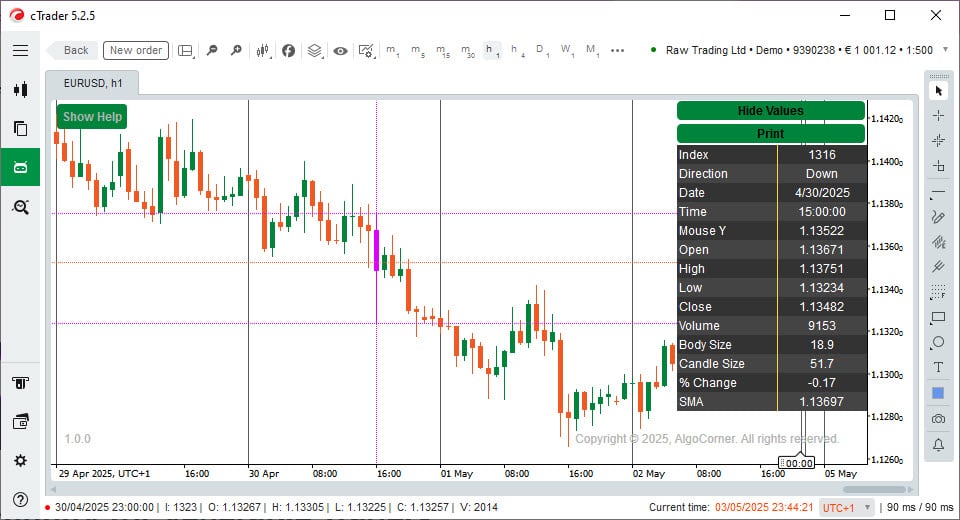
Task: Open the indicators settings dropdown
Action: 366,51
